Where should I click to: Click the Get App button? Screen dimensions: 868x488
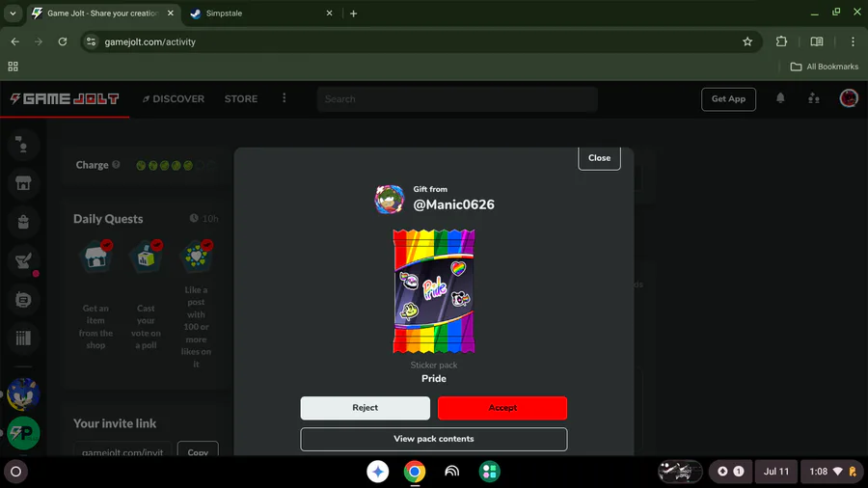728,99
